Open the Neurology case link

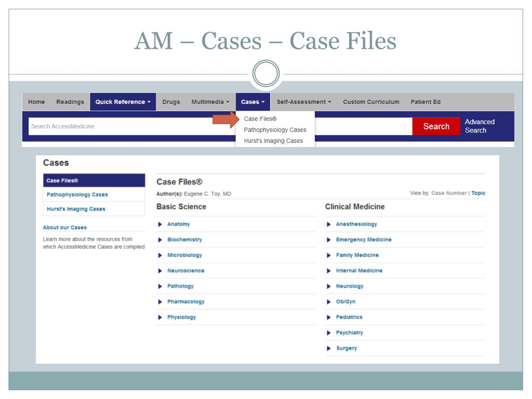[x=350, y=286]
